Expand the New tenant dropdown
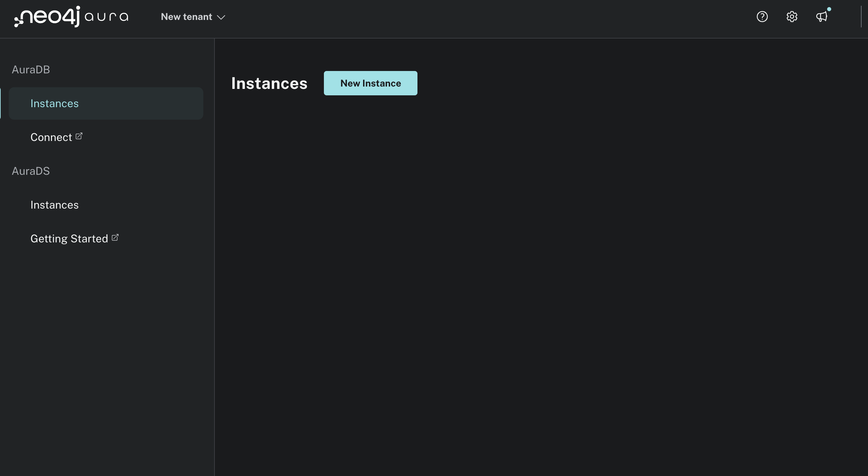The image size is (868, 476). point(193,17)
